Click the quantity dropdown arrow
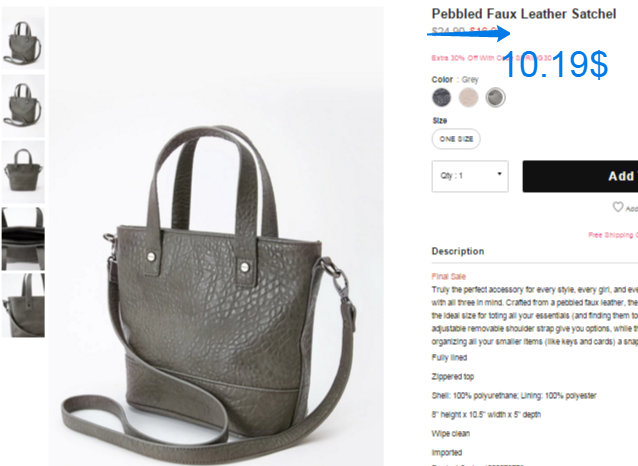 [499, 174]
